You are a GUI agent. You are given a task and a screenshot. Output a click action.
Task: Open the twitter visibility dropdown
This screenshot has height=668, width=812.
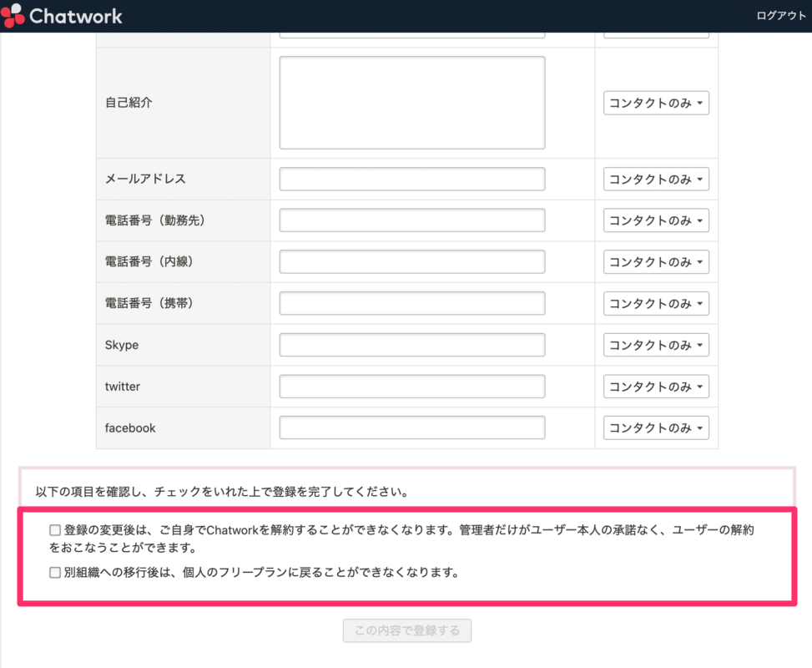pyautogui.click(x=656, y=386)
